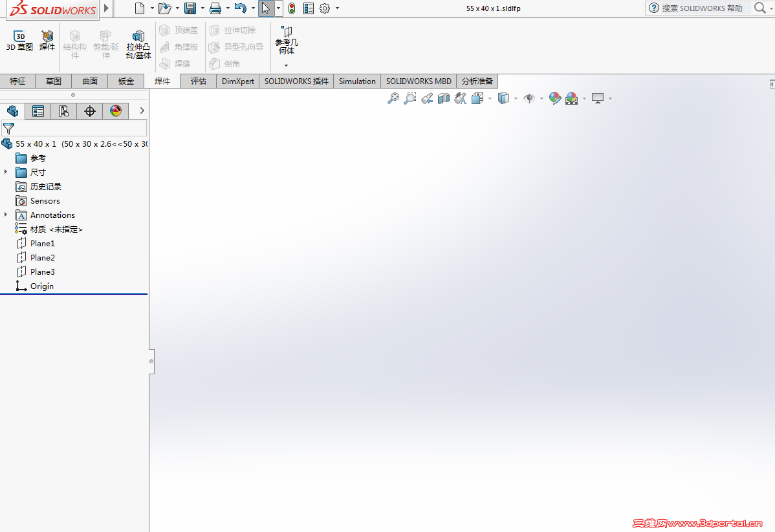775x532 pixels.
Task: Open the Simulation tab
Action: tap(357, 81)
